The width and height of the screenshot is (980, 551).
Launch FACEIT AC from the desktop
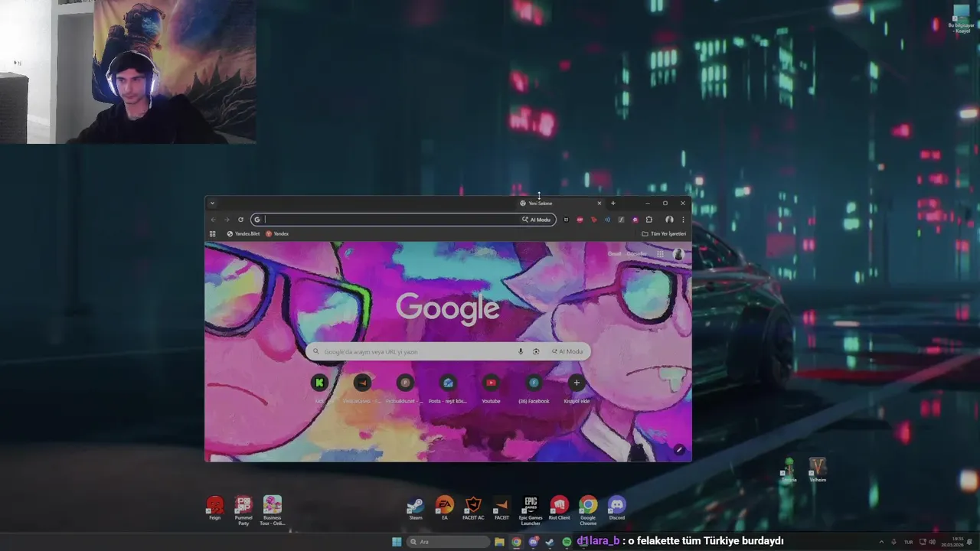tap(473, 508)
